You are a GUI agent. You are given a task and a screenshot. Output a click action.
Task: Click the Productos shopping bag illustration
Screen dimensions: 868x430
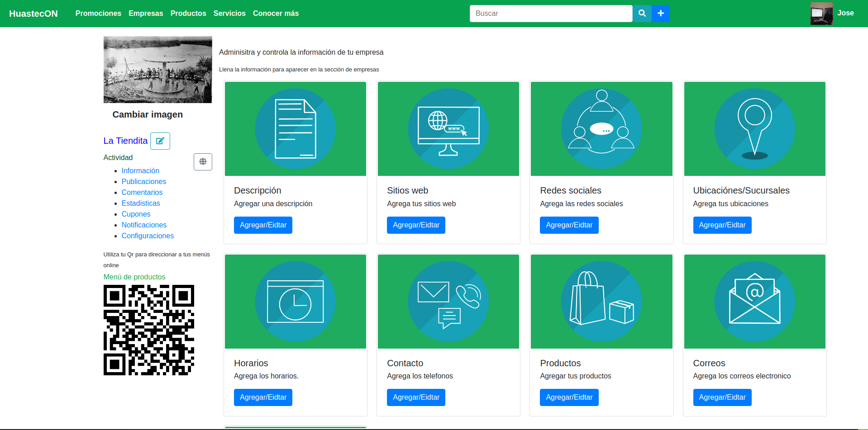601,302
